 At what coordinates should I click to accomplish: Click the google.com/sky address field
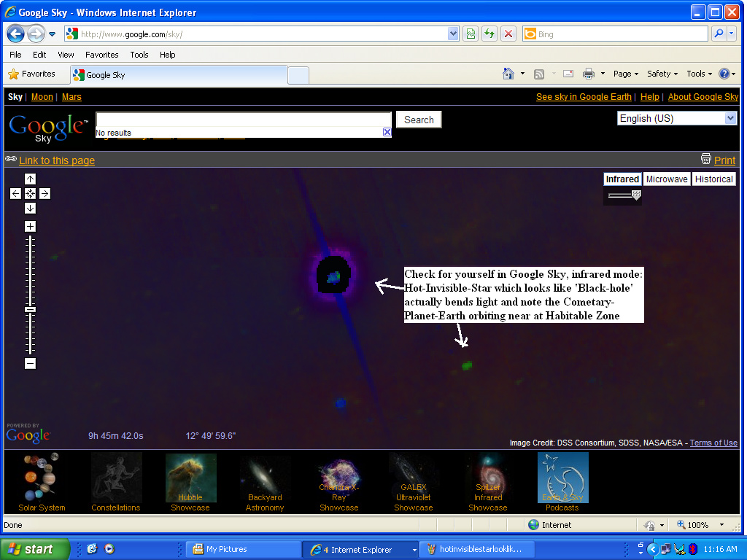pos(262,34)
